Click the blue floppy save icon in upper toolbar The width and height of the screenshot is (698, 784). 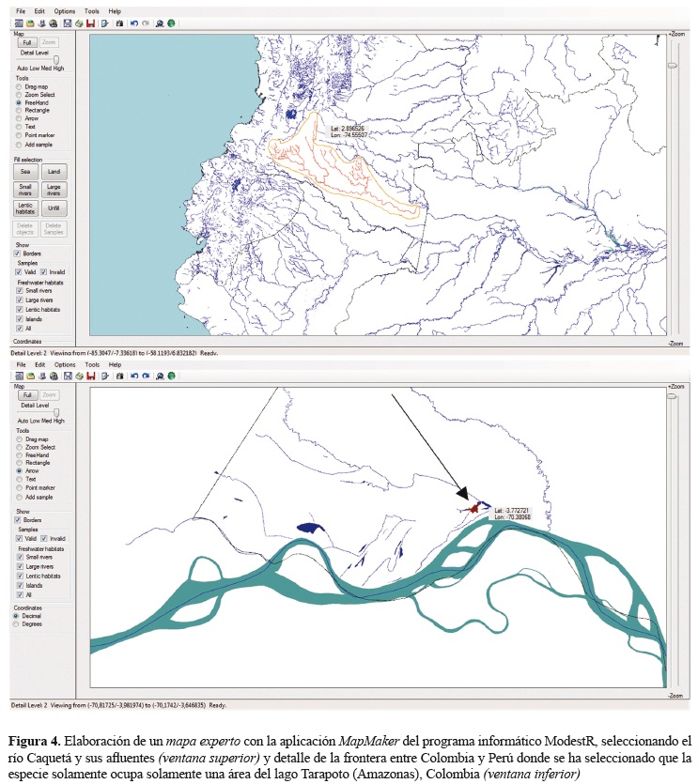68,23
